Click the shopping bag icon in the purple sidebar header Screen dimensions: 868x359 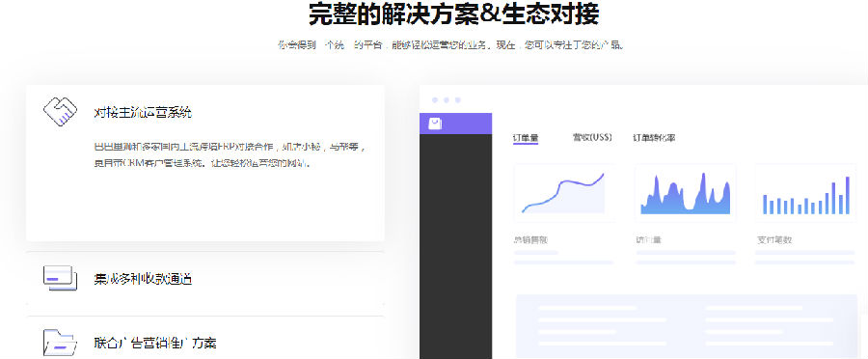(435, 124)
